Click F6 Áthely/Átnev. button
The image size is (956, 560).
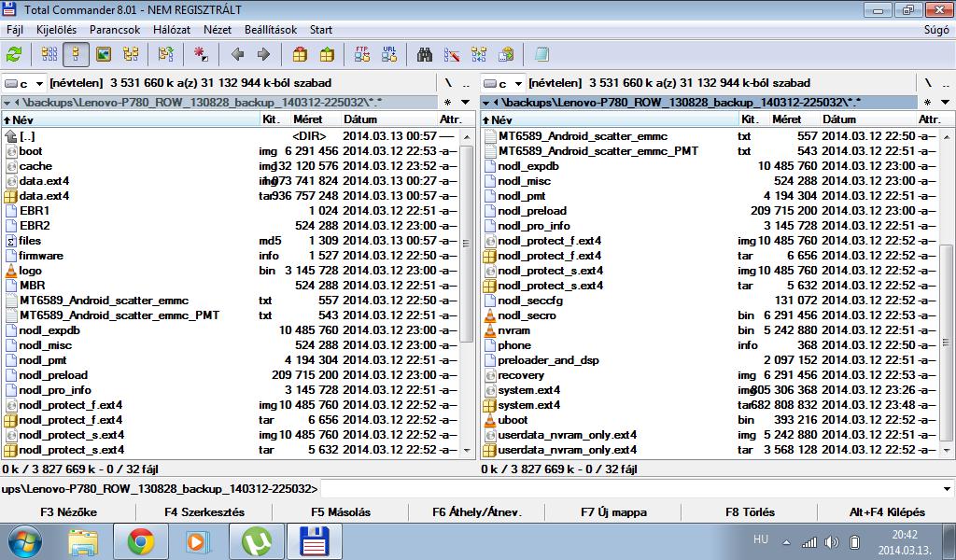click(x=477, y=512)
